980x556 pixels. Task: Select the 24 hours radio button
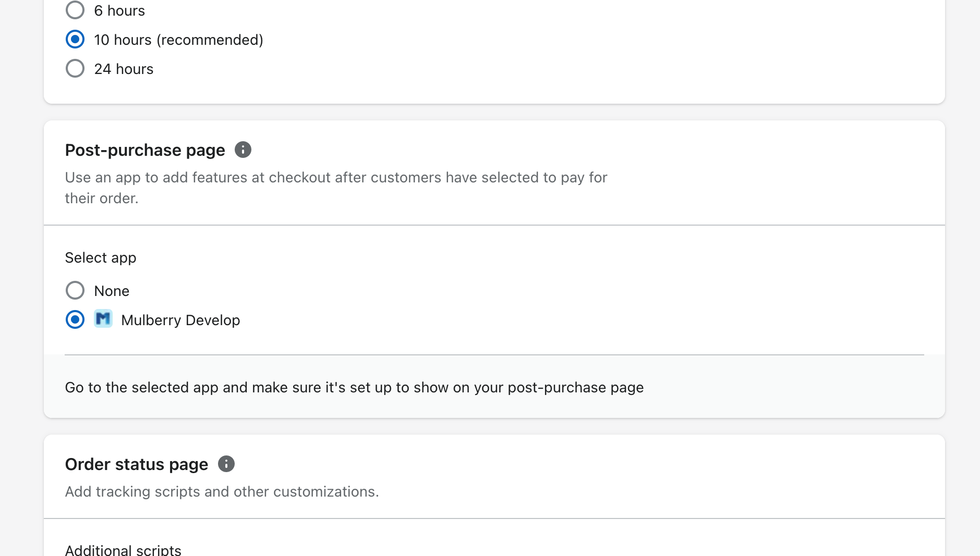[75, 69]
